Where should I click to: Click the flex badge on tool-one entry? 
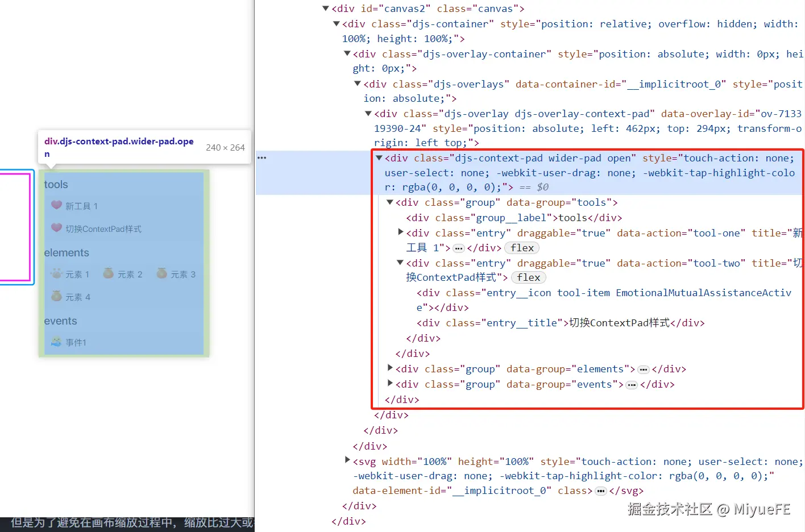pyautogui.click(x=522, y=248)
